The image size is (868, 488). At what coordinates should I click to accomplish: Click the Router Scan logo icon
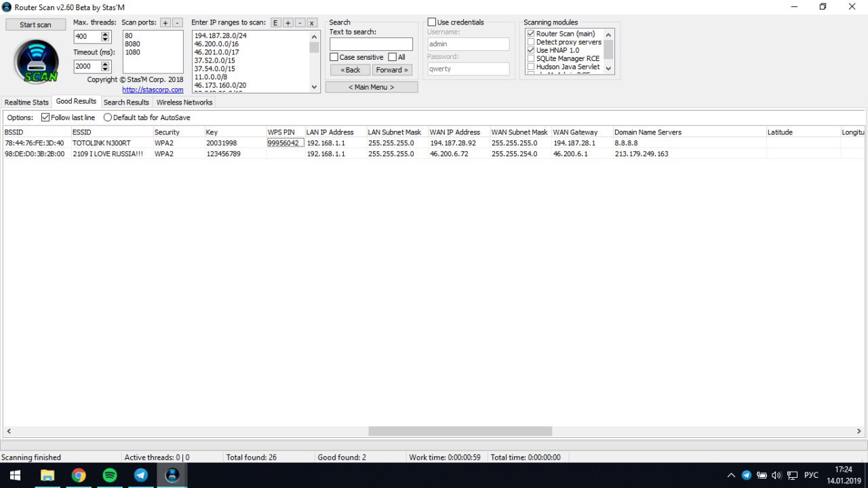[36, 61]
